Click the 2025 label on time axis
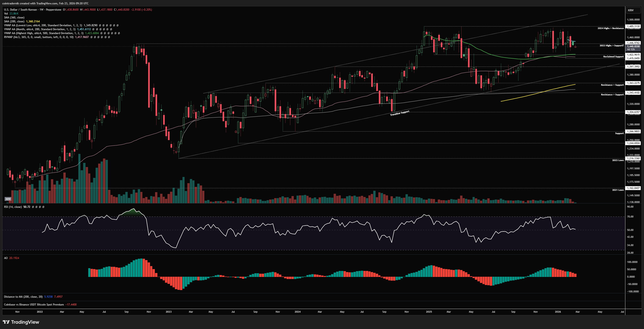 (429, 312)
